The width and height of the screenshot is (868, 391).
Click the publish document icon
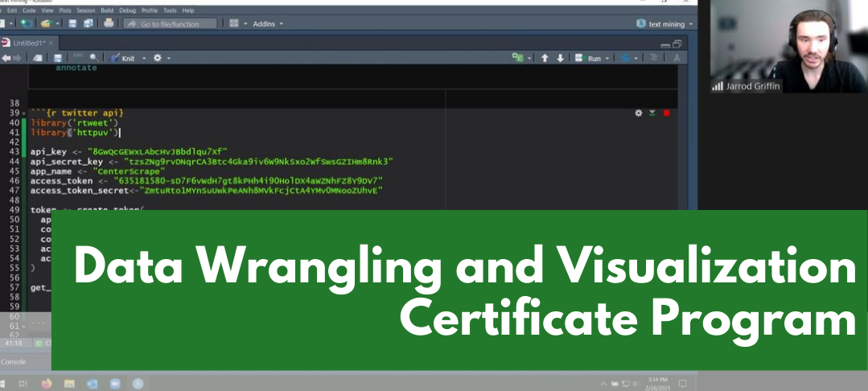[625, 58]
